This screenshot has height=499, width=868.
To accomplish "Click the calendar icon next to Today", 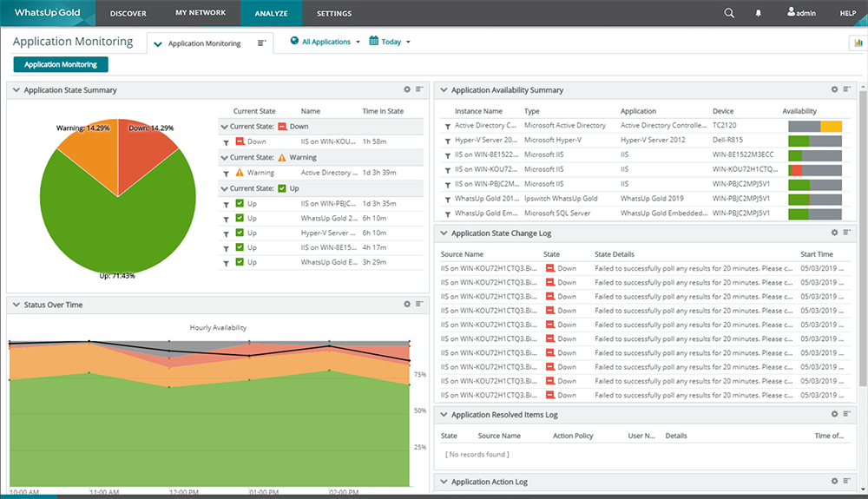I will (373, 41).
